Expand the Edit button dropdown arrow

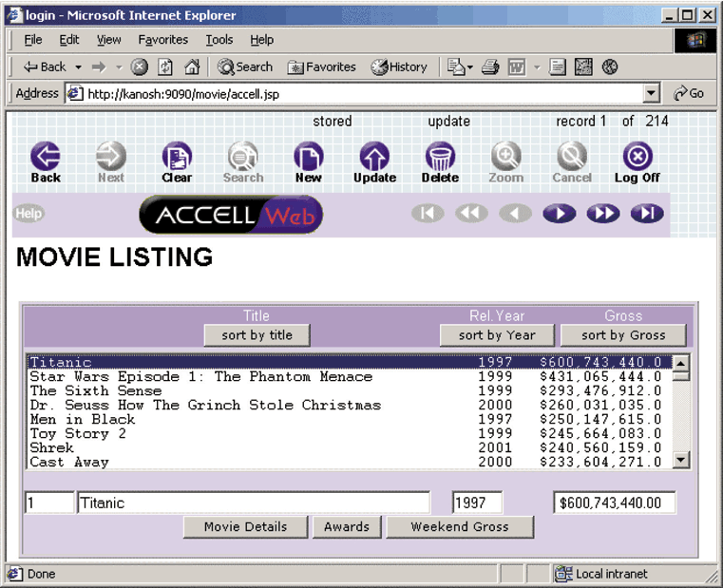(x=537, y=67)
